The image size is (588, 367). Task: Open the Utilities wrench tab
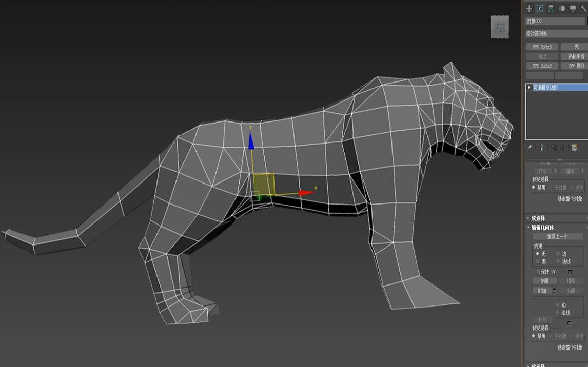click(583, 8)
